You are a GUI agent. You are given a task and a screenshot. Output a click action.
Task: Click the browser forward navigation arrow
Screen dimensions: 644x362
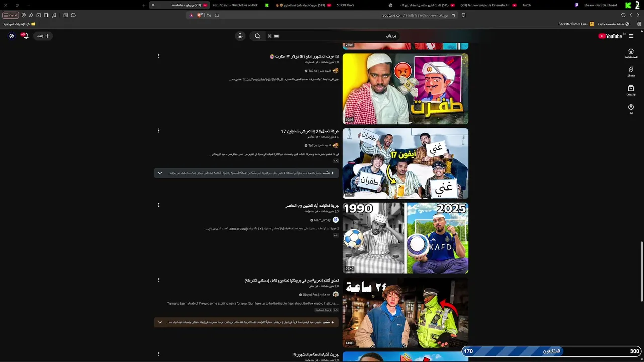coord(631,15)
